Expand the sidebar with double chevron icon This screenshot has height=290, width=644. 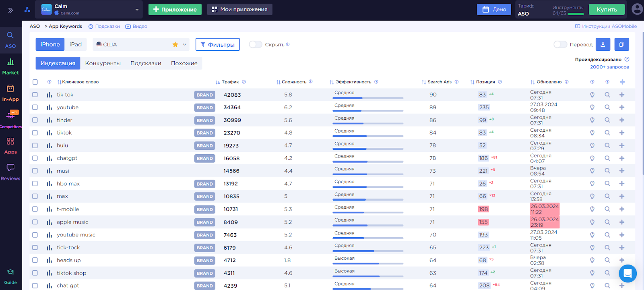point(10,10)
